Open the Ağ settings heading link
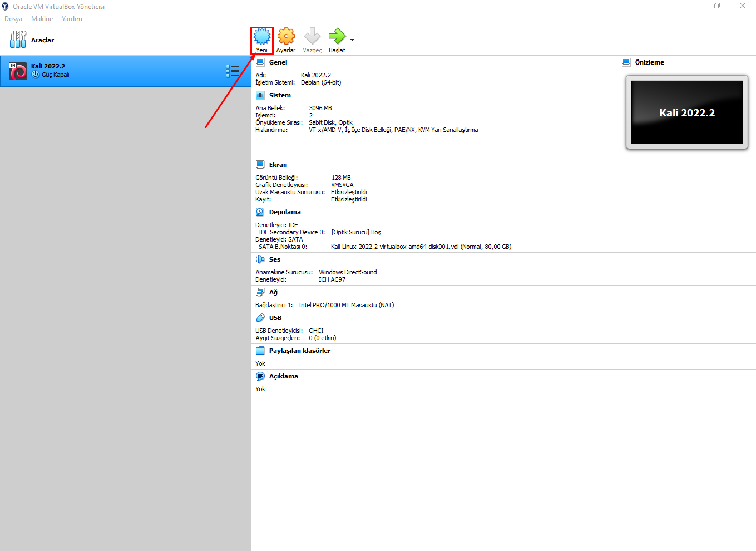The width and height of the screenshot is (756, 551). coord(273,292)
